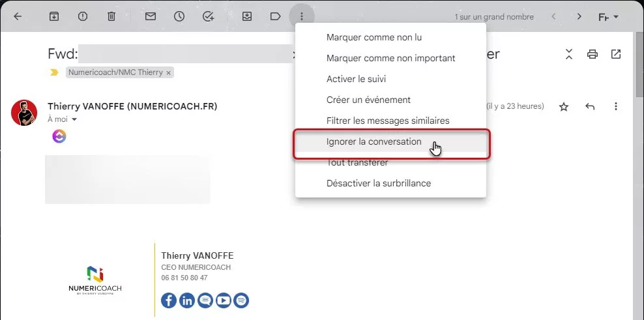Remove the Numericoach/NMC Thierry label

coord(168,73)
